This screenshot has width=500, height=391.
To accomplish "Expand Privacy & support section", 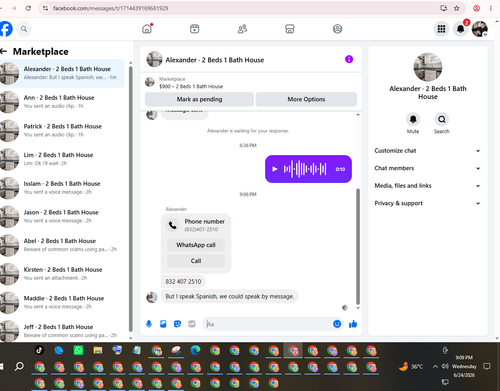I will tap(428, 203).
